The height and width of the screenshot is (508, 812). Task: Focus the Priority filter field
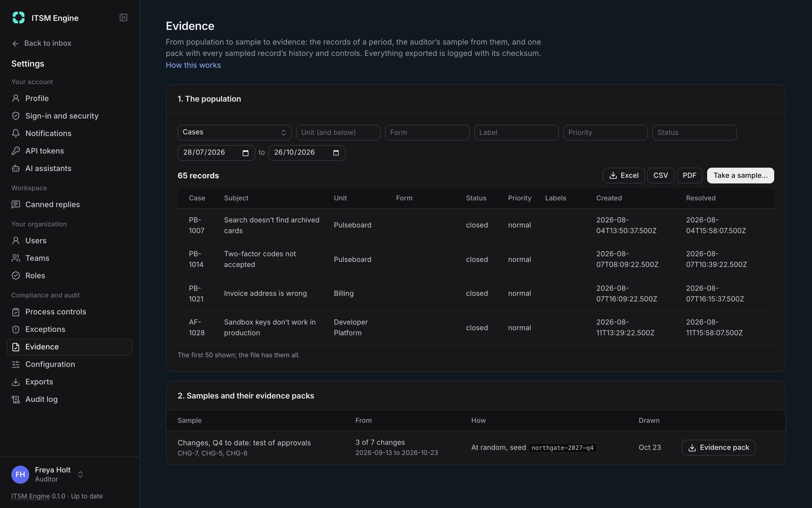[x=605, y=132]
